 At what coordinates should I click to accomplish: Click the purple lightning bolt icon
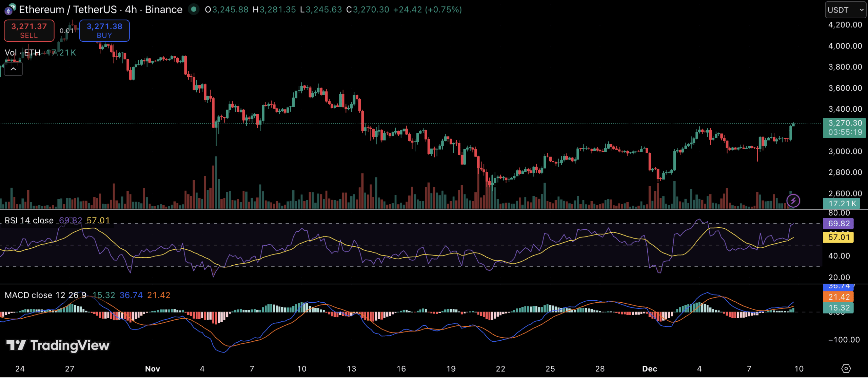click(x=793, y=201)
